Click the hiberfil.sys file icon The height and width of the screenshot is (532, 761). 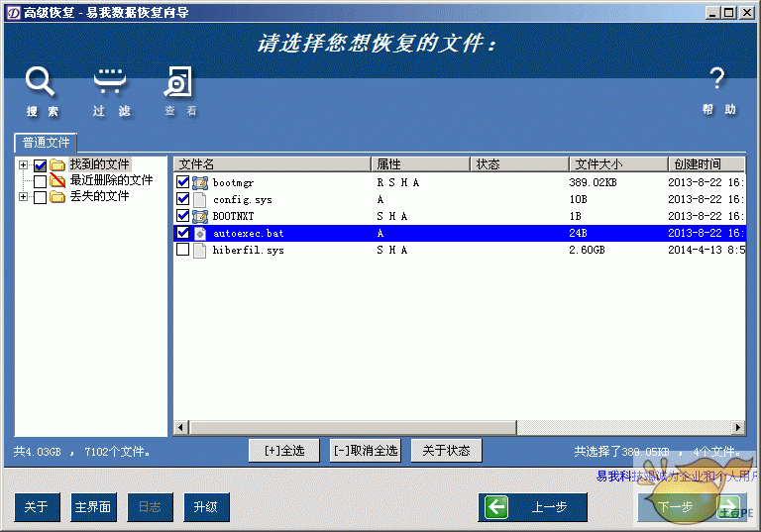(x=199, y=251)
